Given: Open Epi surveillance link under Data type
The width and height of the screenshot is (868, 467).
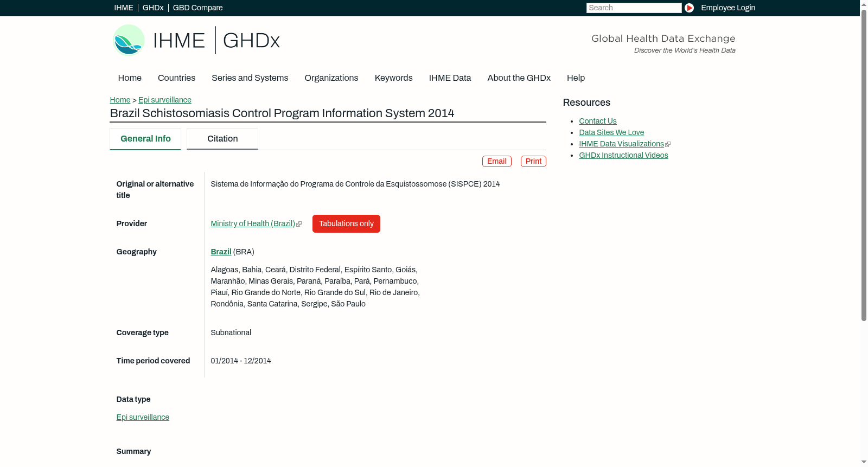Looking at the screenshot, I should [x=143, y=417].
